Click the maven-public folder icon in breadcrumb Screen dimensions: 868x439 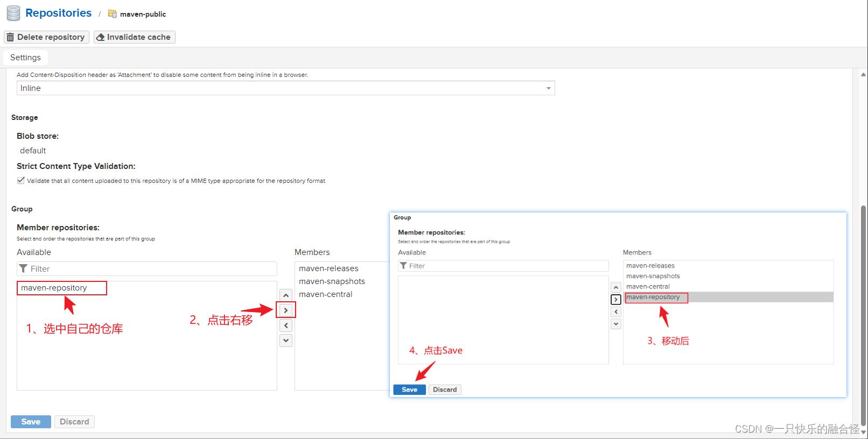coord(113,13)
